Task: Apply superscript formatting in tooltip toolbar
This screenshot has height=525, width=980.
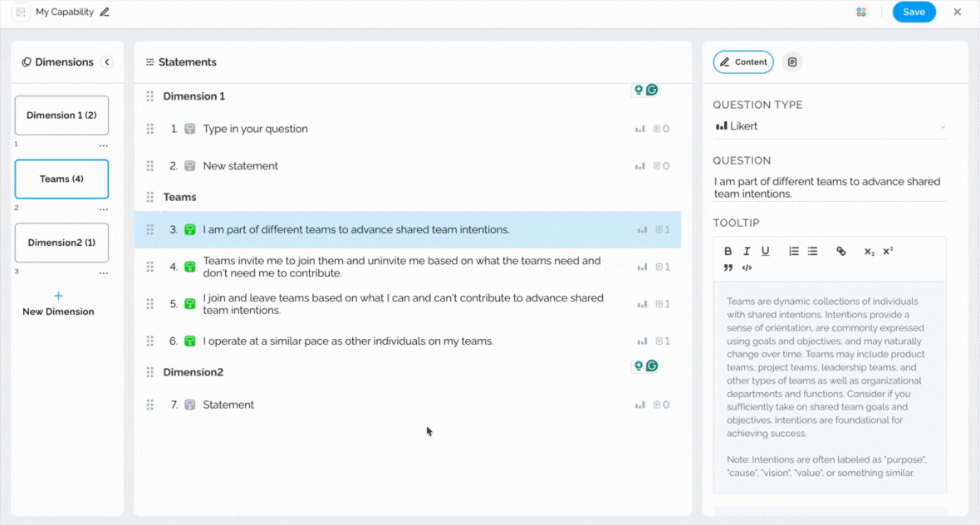Action: 888,251
